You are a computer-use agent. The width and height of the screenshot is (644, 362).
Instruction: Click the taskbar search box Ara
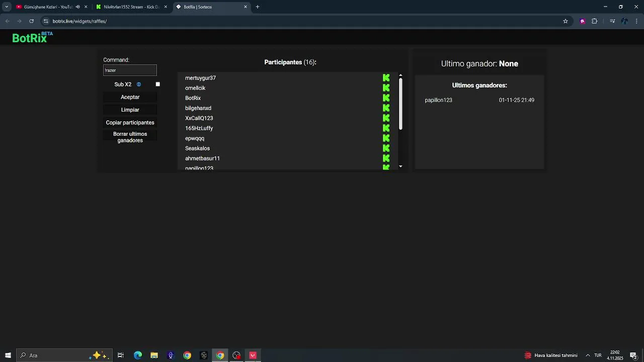(x=64, y=355)
